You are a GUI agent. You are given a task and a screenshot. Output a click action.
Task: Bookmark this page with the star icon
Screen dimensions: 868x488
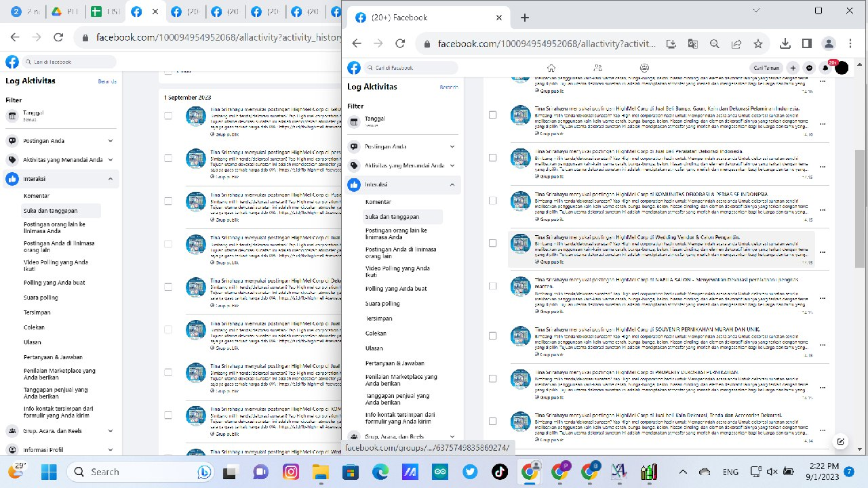[x=757, y=43]
